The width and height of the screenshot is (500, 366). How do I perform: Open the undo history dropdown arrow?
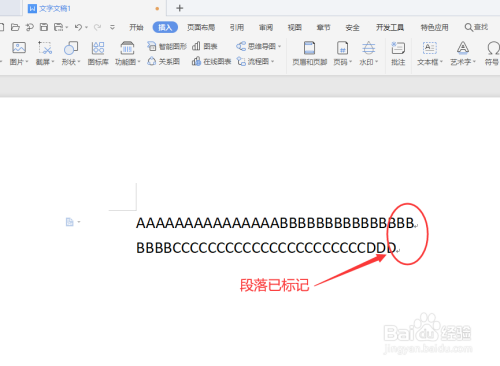click(x=86, y=27)
